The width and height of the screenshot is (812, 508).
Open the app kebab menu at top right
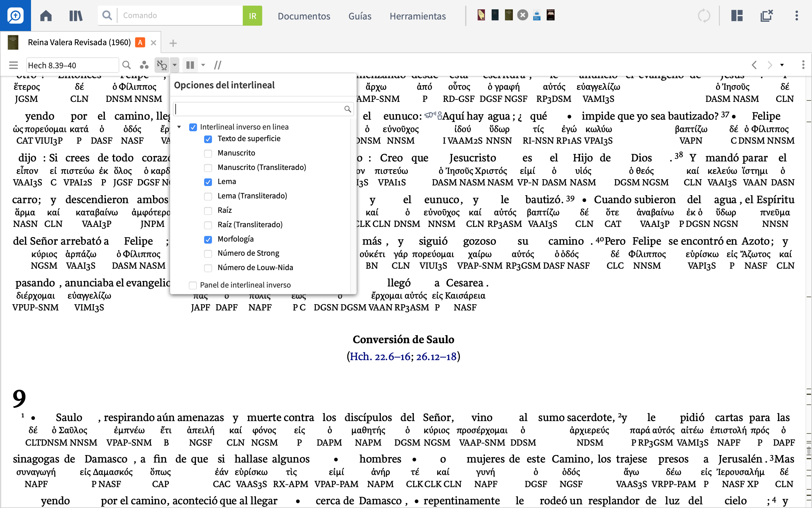tap(796, 16)
